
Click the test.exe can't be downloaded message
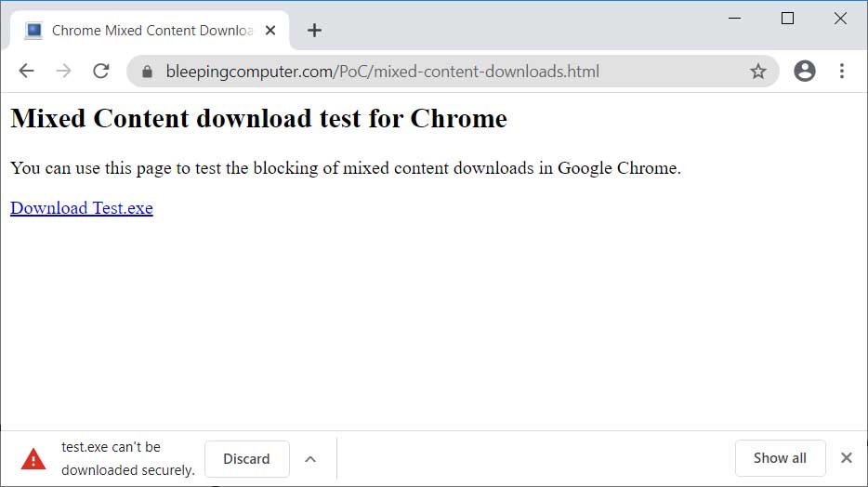[128, 459]
